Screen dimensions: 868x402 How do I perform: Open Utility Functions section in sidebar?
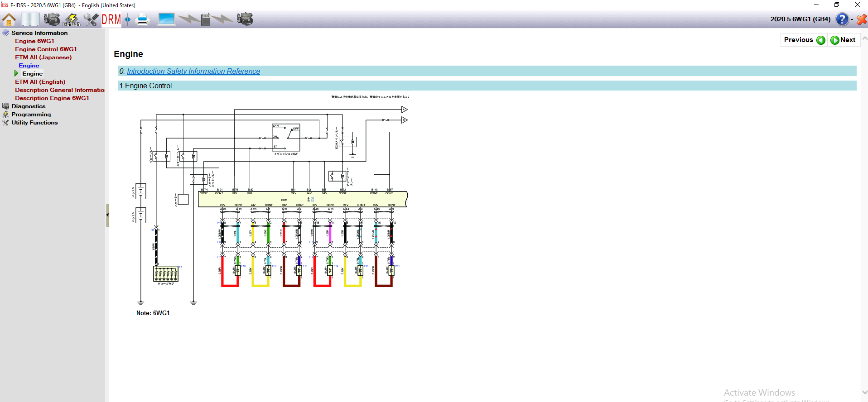click(34, 122)
